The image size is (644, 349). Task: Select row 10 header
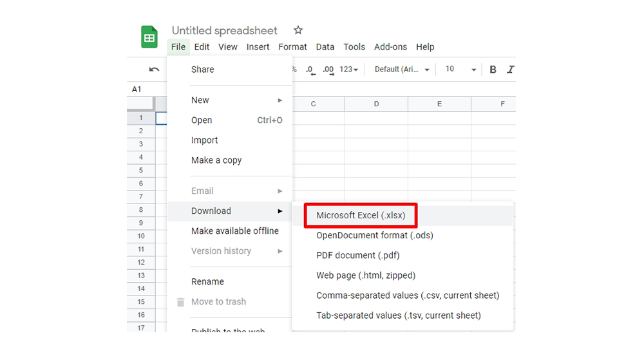click(x=141, y=236)
